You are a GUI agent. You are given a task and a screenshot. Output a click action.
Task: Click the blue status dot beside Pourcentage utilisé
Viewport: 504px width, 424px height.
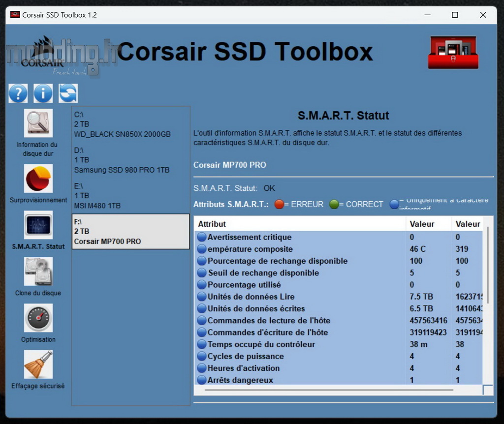point(201,285)
